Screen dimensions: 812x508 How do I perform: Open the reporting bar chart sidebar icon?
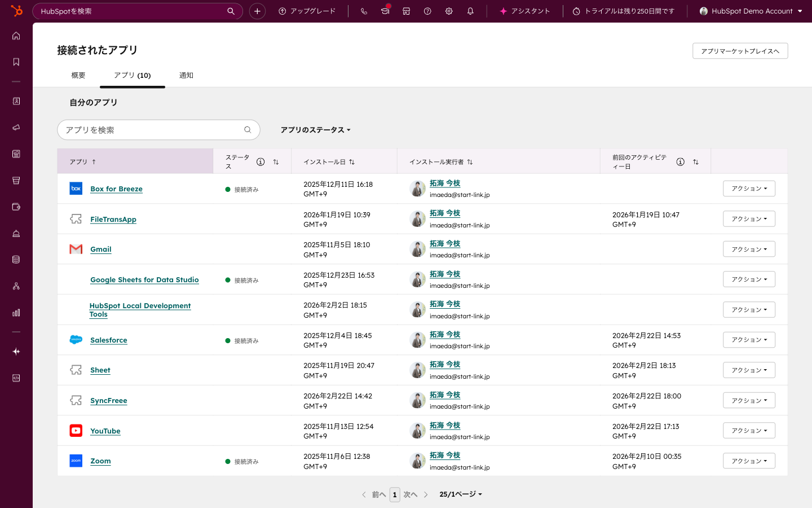pos(16,313)
